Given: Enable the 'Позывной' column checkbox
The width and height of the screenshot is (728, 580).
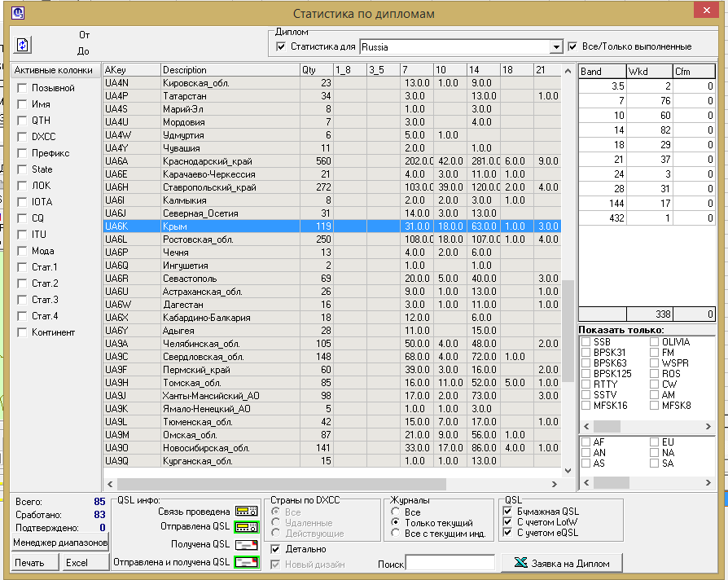Looking at the screenshot, I should click(23, 88).
